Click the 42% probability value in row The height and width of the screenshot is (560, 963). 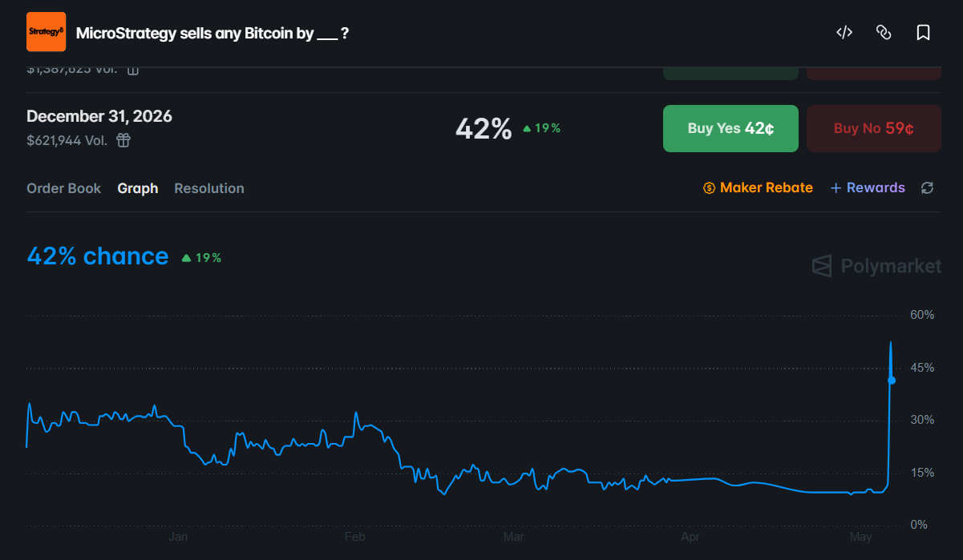pyautogui.click(x=484, y=128)
